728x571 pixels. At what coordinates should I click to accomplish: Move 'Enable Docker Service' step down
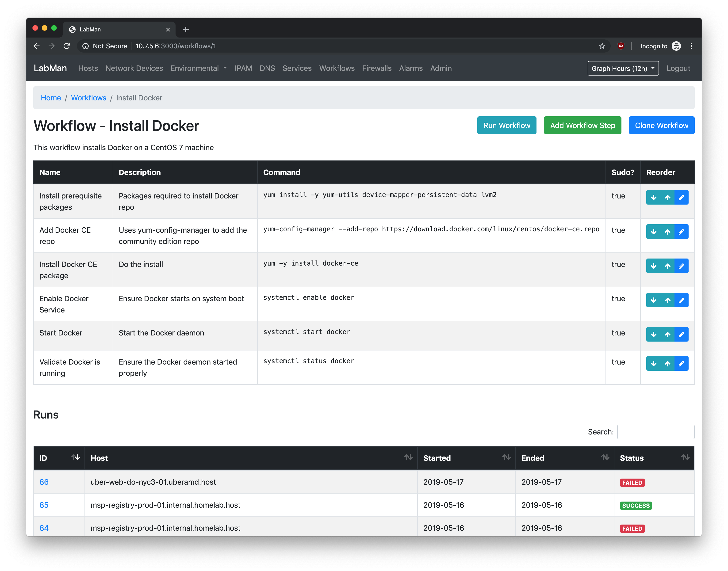653,300
